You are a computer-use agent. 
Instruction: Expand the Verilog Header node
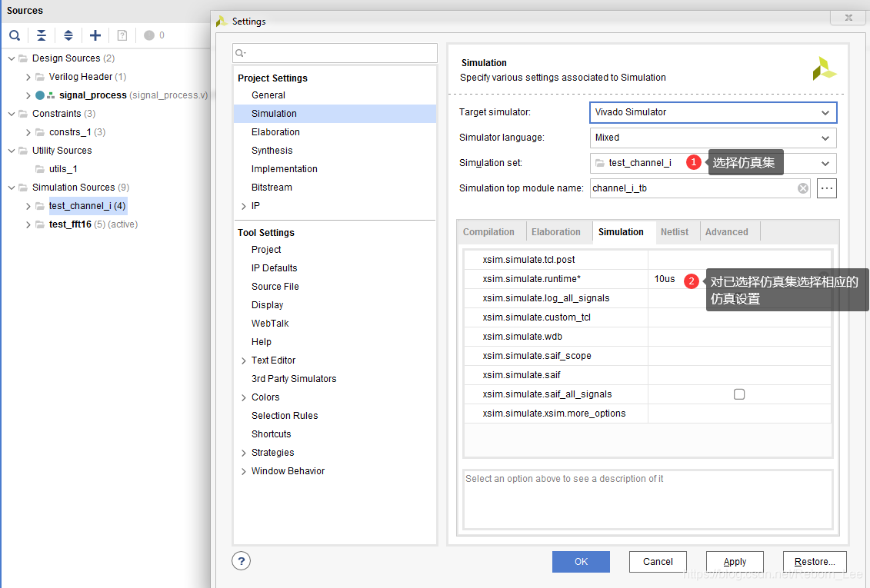point(28,77)
